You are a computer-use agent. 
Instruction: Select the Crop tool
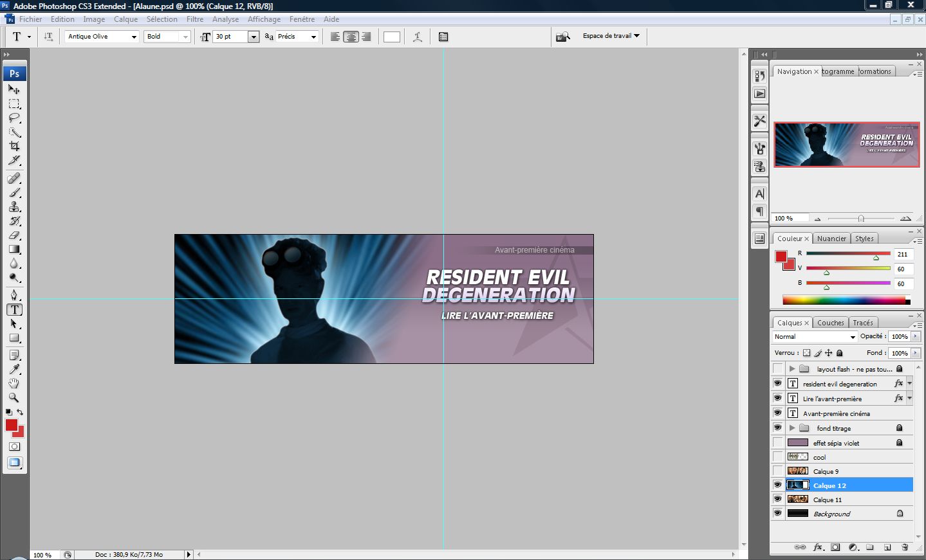pos(14,146)
